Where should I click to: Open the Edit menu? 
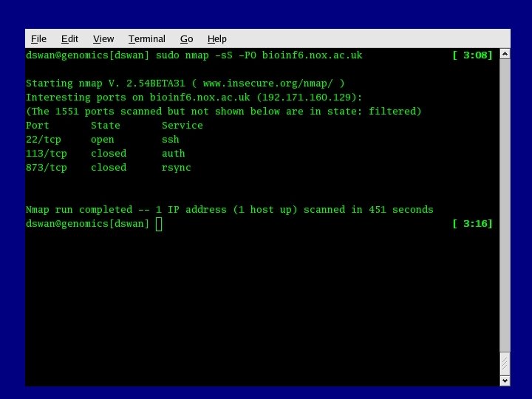point(69,39)
